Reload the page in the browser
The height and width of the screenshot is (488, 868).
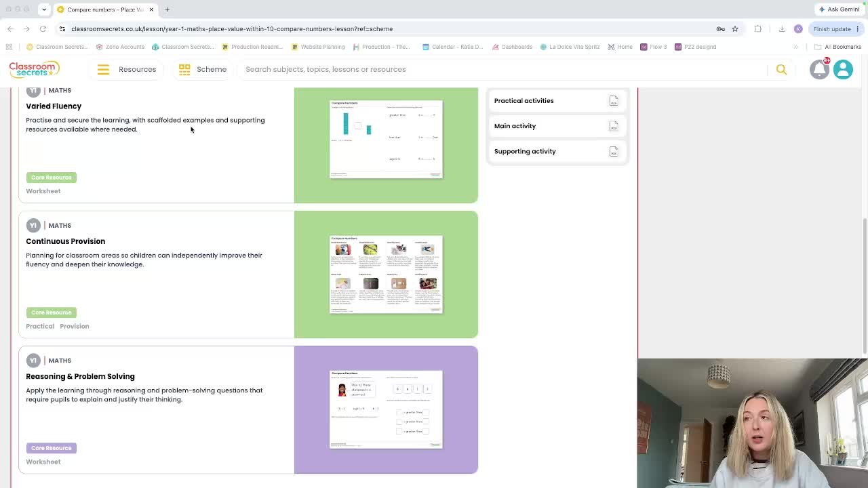click(x=43, y=29)
